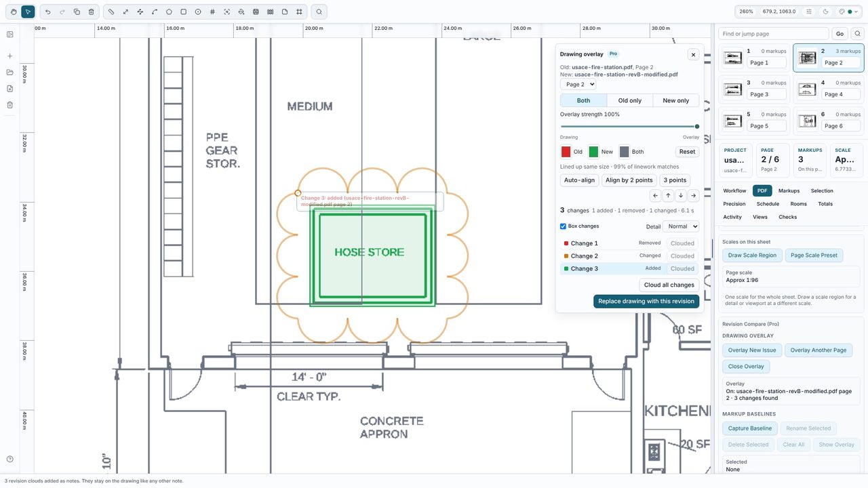Switch to the Workflow tab
This screenshot has width=868, height=488.
click(734, 190)
